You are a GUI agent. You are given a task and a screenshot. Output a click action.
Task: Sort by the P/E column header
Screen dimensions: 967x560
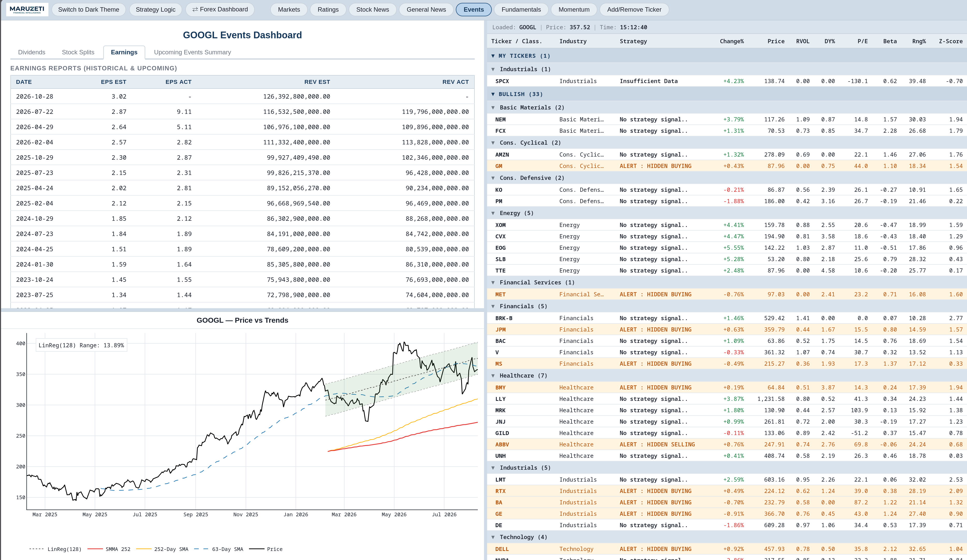tap(862, 41)
